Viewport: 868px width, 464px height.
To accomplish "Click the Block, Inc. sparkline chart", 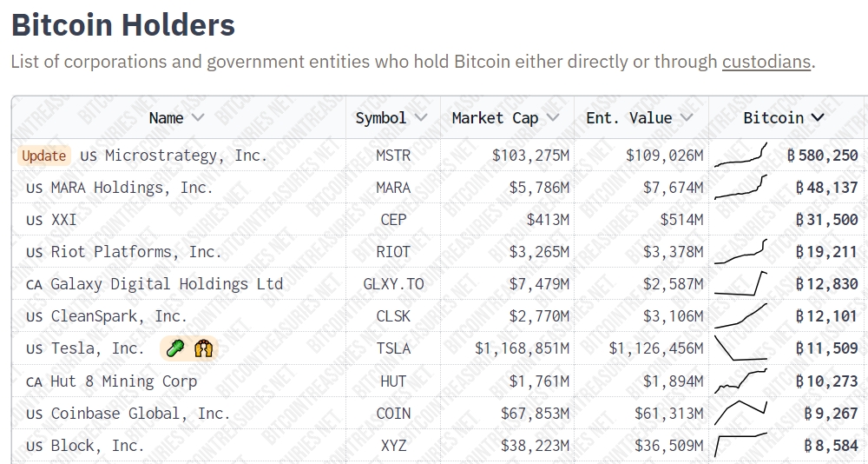I will (740, 444).
